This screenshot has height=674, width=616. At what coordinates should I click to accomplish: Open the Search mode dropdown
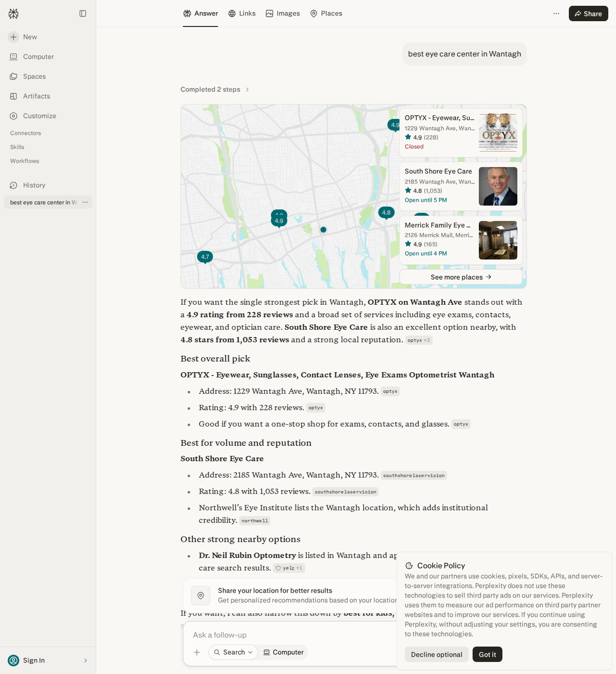[233, 652]
